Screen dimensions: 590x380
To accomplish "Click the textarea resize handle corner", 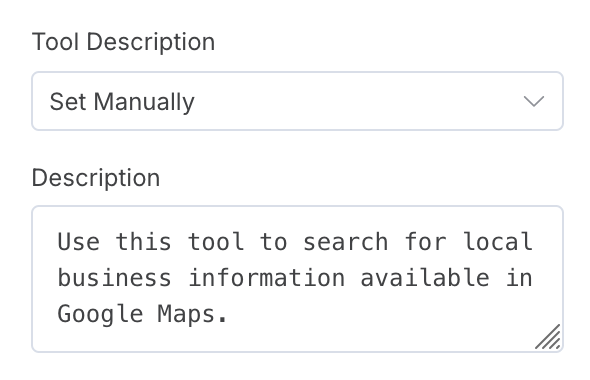I will [x=548, y=337].
